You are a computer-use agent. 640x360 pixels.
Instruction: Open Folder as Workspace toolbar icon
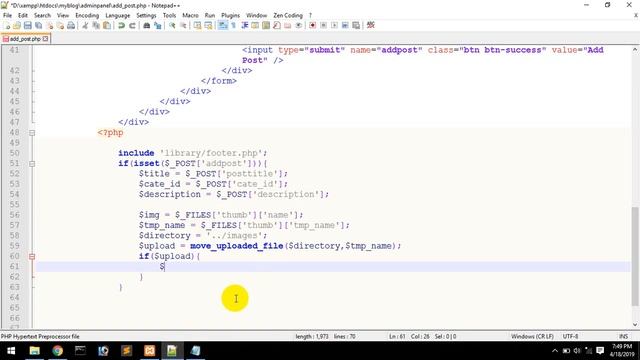(287, 25)
